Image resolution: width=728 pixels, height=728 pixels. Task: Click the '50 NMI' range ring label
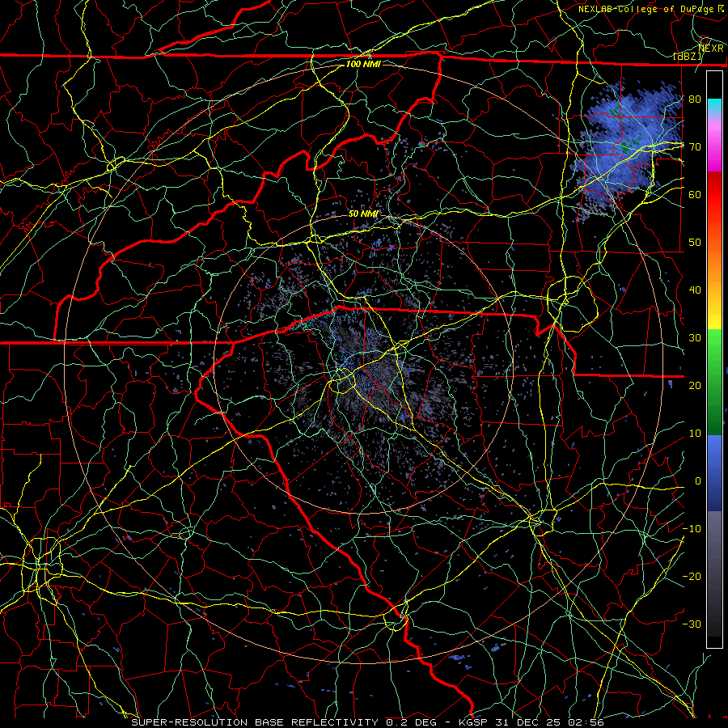[x=363, y=214]
